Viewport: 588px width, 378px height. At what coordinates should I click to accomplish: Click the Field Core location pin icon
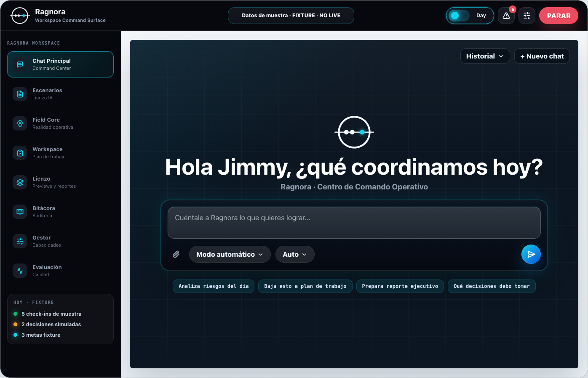click(x=20, y=123)
